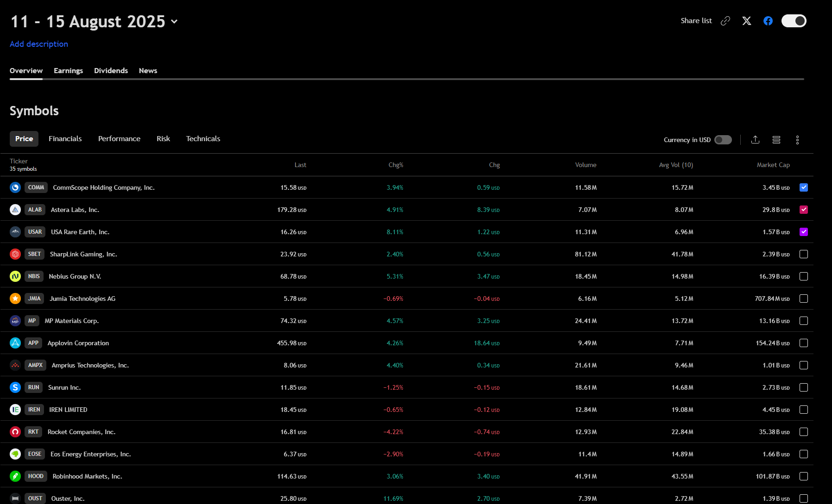The height and width of the screenshot is (504, 832).
Task: Open the Overview tab
Action: tap(26, 70)
